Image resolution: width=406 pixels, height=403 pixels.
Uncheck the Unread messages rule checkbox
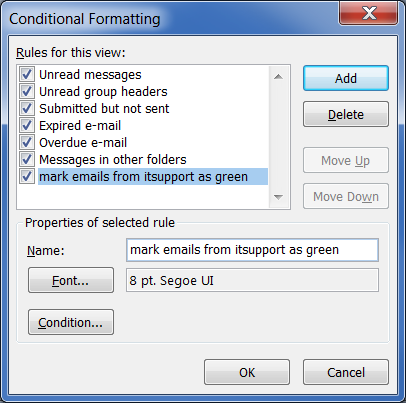point(27,74)
